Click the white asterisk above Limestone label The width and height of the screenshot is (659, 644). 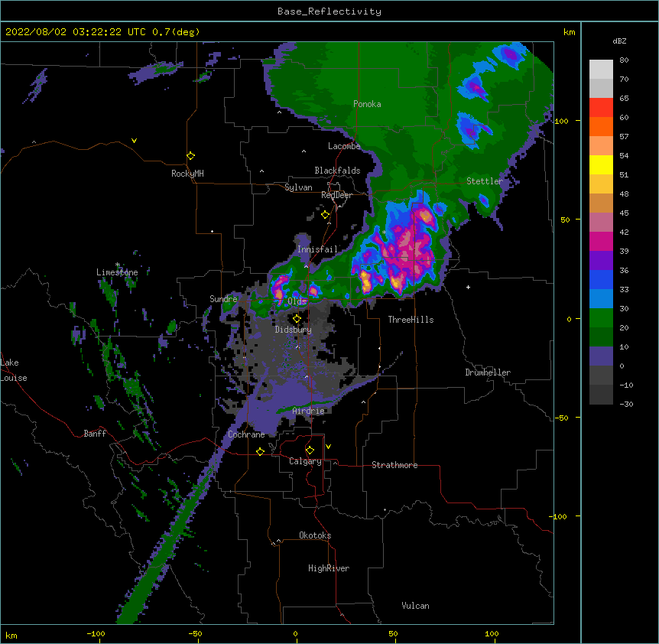118,265
